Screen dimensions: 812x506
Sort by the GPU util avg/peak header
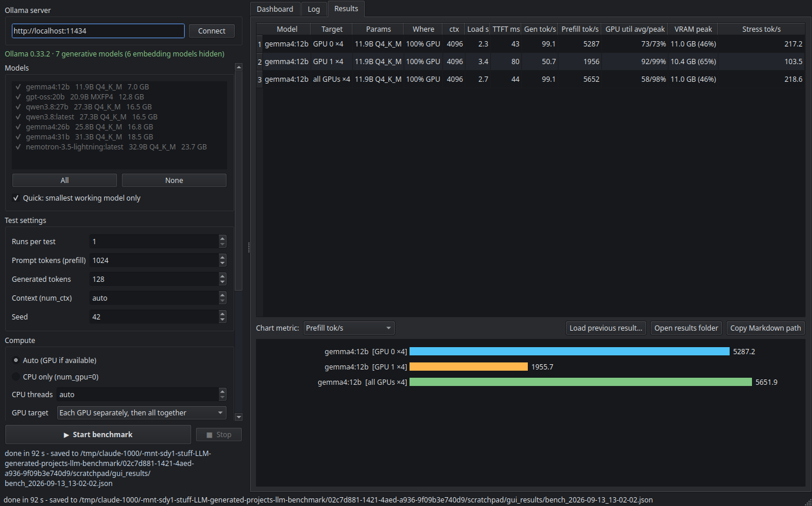pyautogui.click(x=634, y=29)
